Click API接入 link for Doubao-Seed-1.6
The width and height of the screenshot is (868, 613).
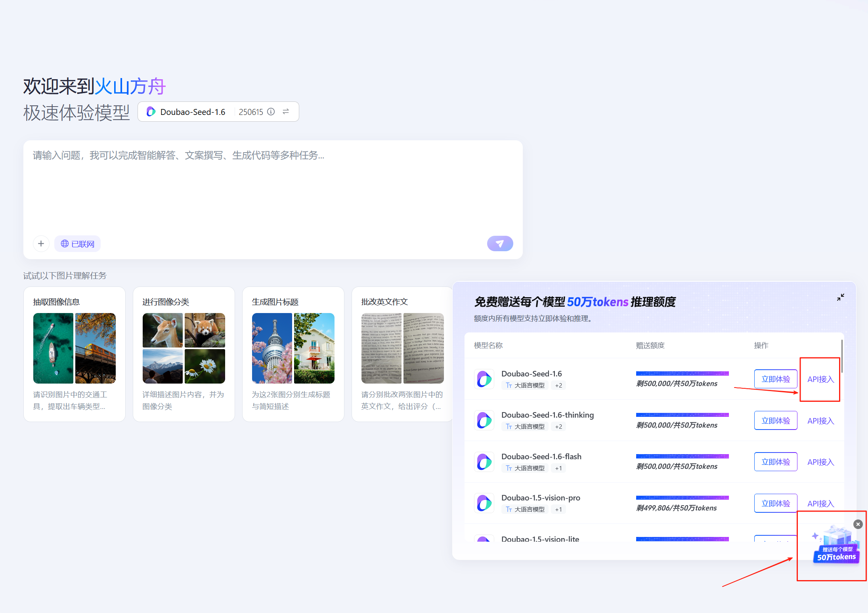(x=821, y=379)
